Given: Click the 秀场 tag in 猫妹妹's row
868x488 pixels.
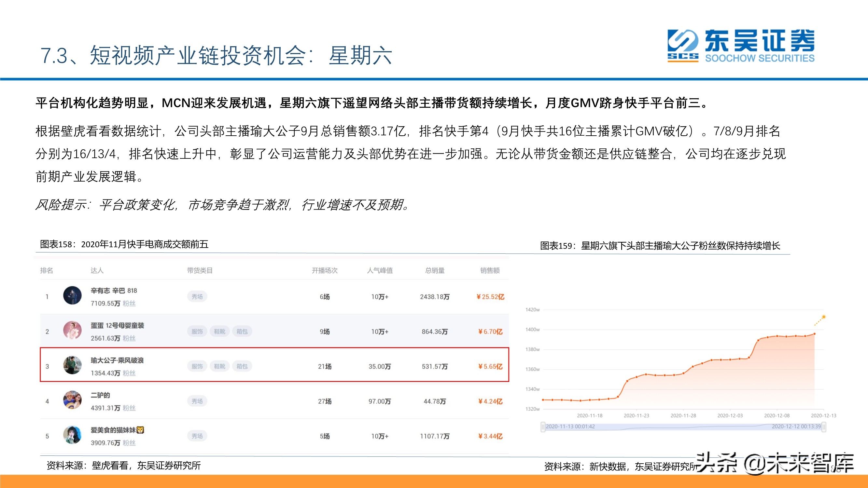Looking at the screenshot, I should click(x=197, y=436).
